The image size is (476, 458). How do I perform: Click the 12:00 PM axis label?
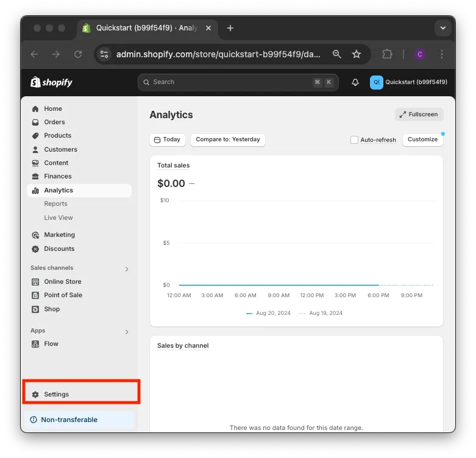[312, 295]
